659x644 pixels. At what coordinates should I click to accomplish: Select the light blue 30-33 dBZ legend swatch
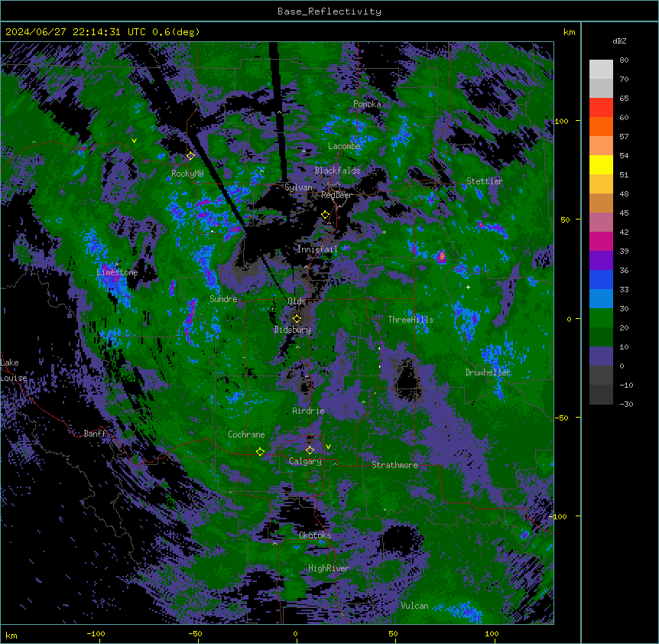coord(601,299)
